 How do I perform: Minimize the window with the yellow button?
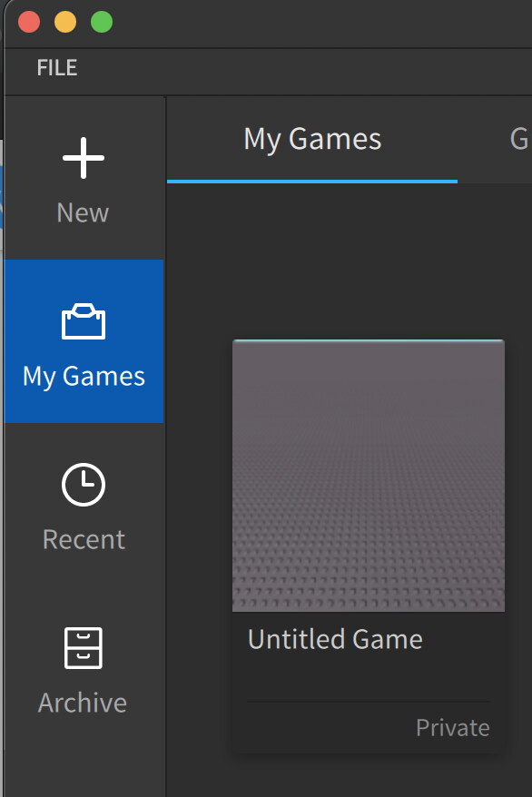[x=65, y=22]
